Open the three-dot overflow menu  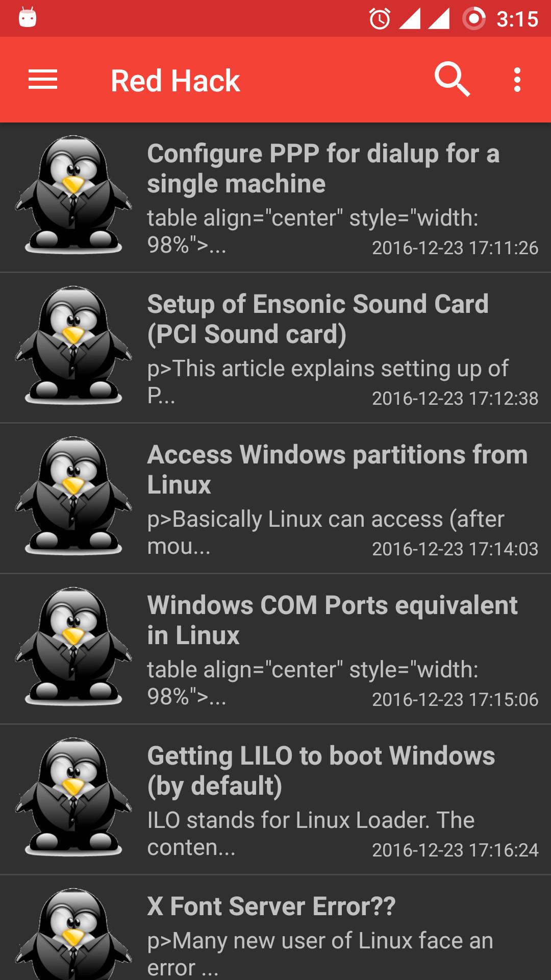tap(517, 80)
